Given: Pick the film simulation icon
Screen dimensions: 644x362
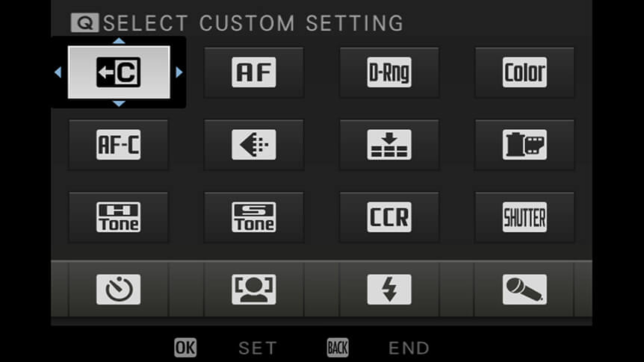Looking at the screenshot, I should point(524,145).
